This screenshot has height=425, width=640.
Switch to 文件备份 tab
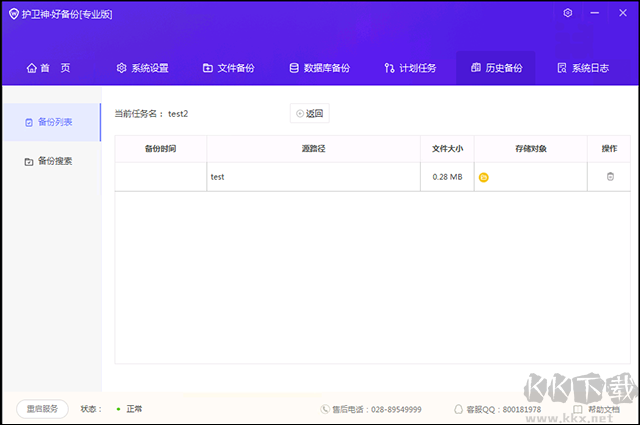(x=229, y=68)
